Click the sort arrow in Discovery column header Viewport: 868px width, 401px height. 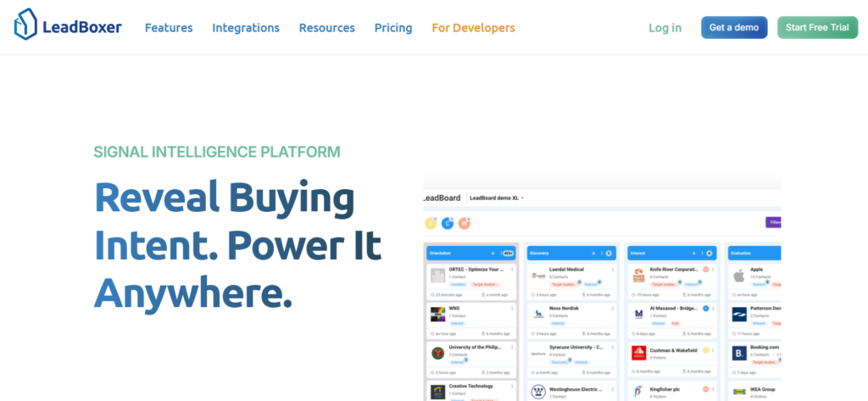point(593,253)
